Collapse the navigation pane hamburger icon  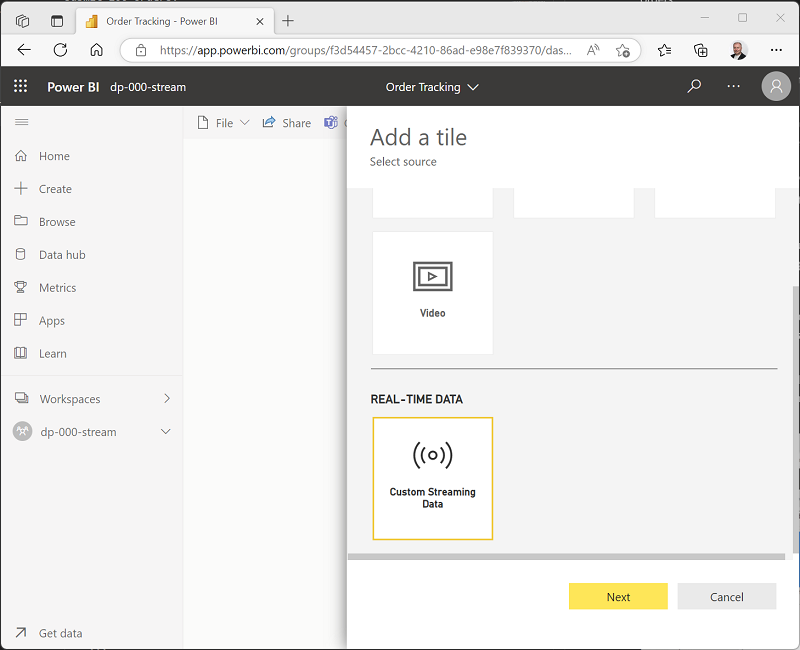pyautogui.click(x=21, y=122)
